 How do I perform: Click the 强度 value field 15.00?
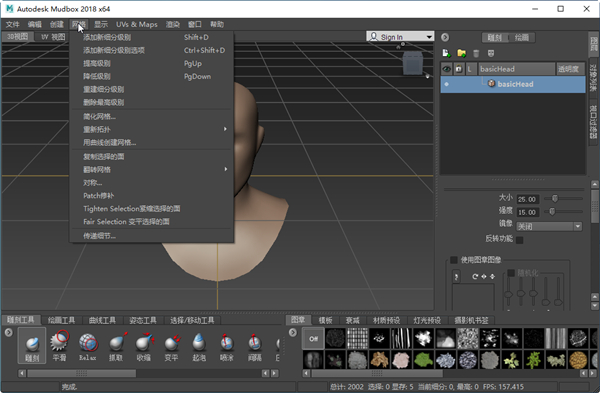[x=527, y=212]
